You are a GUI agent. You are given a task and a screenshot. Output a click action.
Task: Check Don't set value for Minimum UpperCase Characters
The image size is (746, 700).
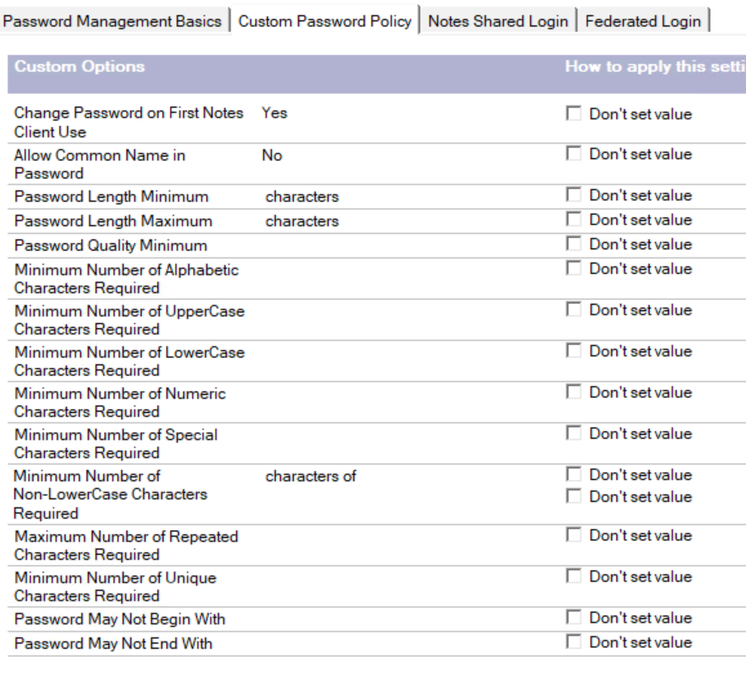(574, 310)
